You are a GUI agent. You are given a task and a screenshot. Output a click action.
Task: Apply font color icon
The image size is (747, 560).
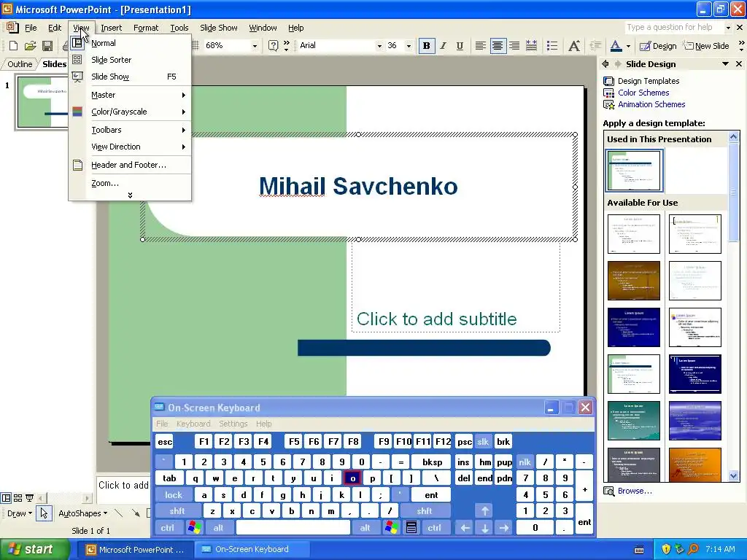point(616,46)
